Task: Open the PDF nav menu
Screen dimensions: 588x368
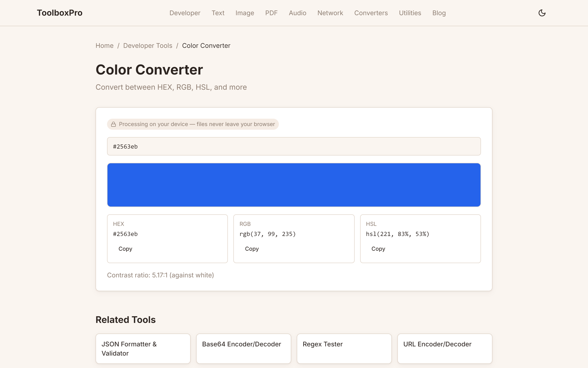Action: 271,13
